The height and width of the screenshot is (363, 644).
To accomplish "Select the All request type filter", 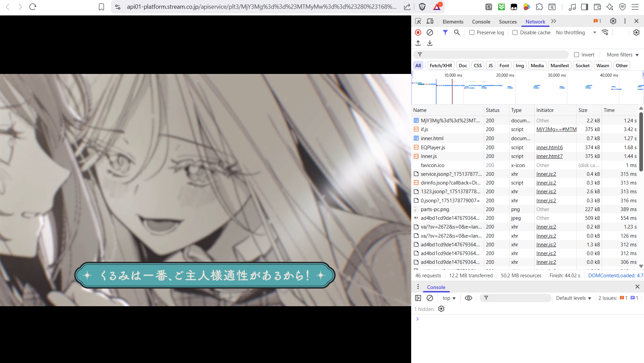I will (418, 65).
